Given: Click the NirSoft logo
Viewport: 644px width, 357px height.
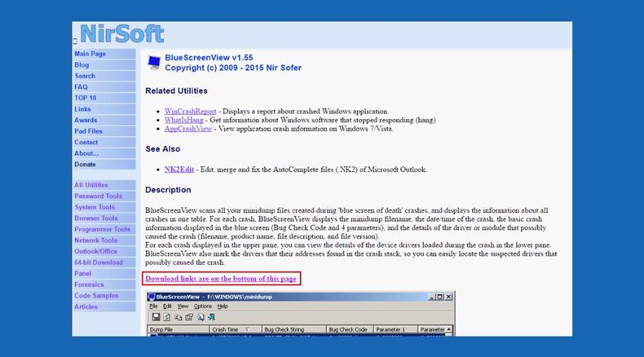Looking at the screenshot, I should pos(122,33).
